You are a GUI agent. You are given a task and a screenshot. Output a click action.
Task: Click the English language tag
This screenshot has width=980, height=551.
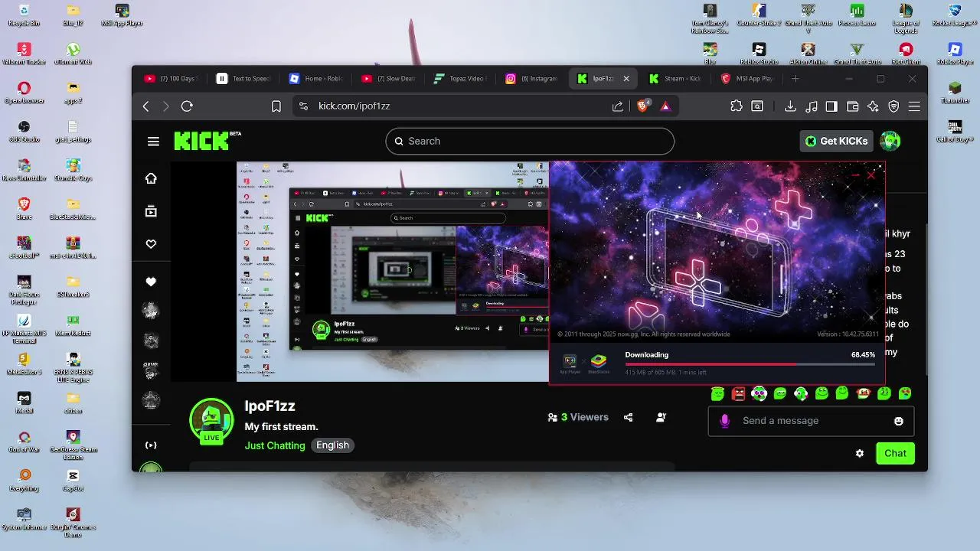click(332, 445)
